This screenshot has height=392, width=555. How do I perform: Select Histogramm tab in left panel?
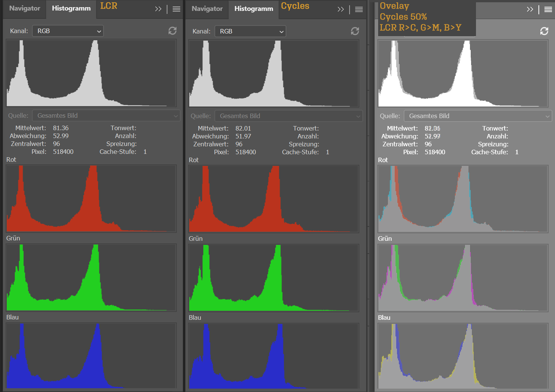click(71, 8)
